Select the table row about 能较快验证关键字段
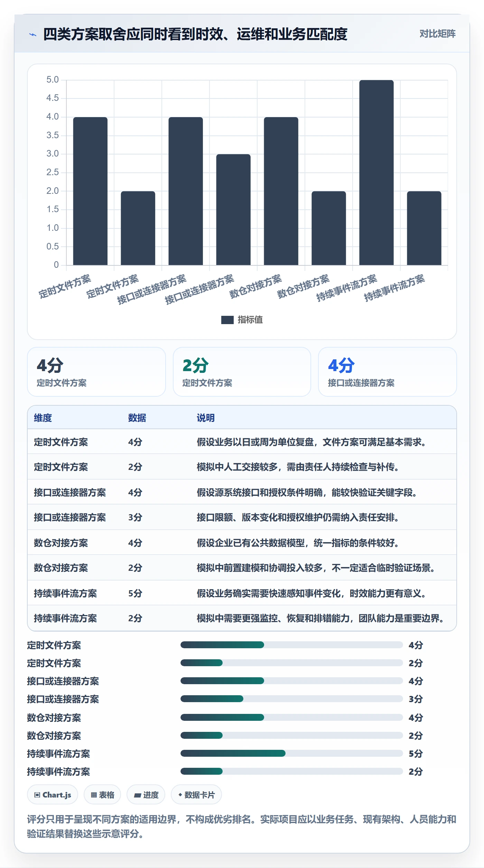This screenshot has width=484, height=868. point(242,492)
